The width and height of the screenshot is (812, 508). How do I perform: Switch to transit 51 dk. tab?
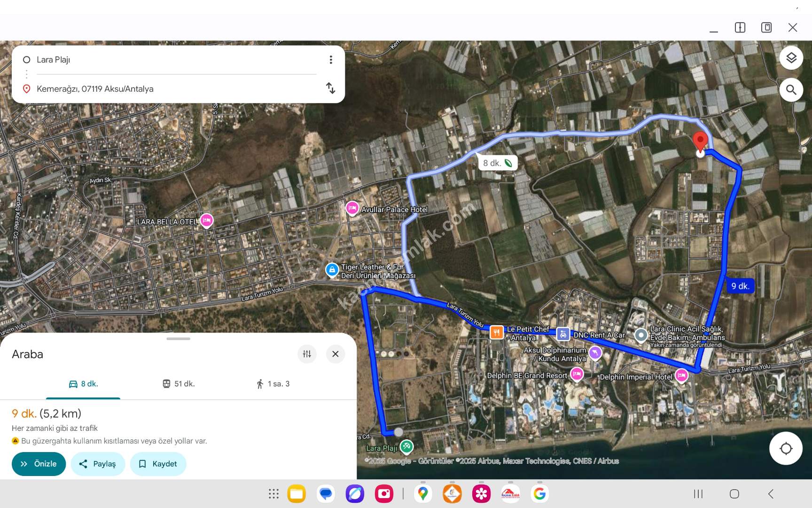tap(179, 384)
